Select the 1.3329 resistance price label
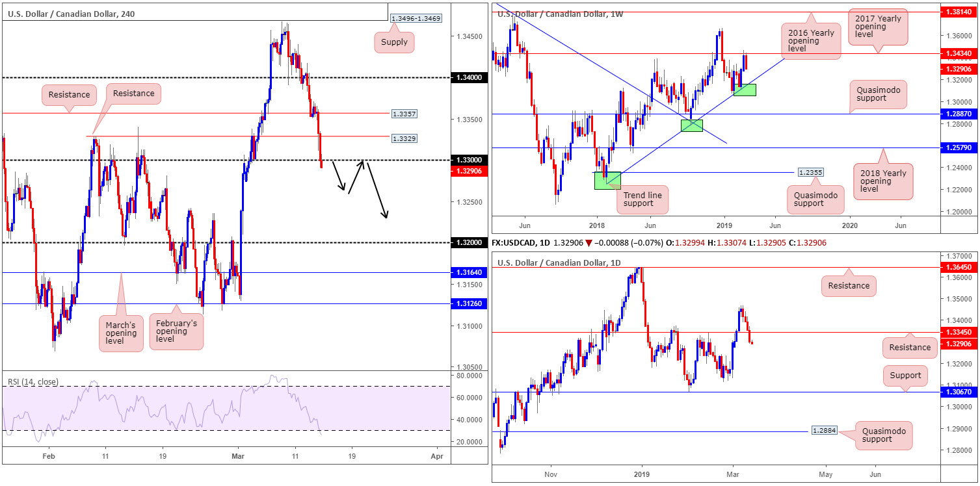Image resolution: width=980 pixels, height=486 pixels. (x=404, y=138)
